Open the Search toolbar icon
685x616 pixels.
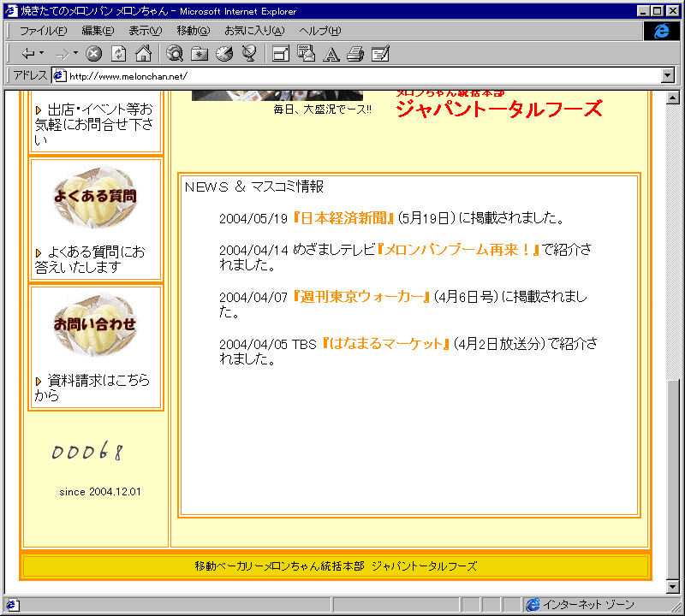point(175,54)
